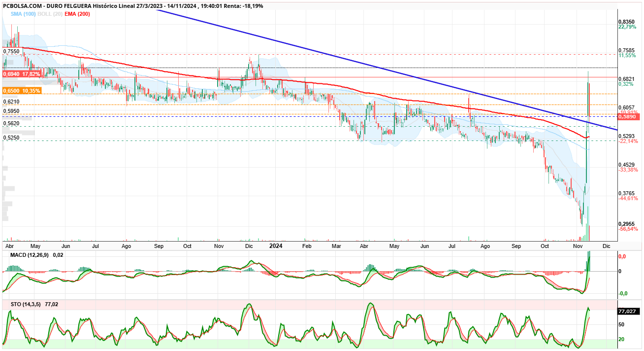
Task: Click the green -0,0 MACD axis value
Action: coord(623,294)
